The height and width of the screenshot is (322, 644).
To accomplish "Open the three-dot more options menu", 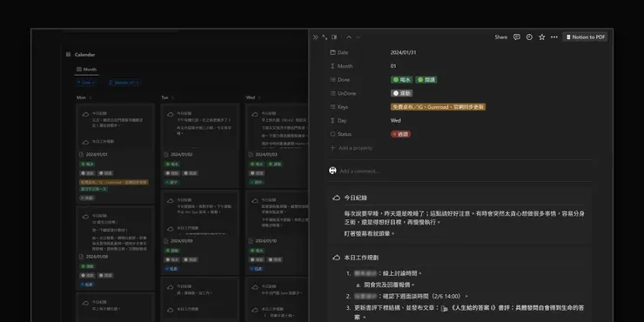I will [x=554, y=37].
